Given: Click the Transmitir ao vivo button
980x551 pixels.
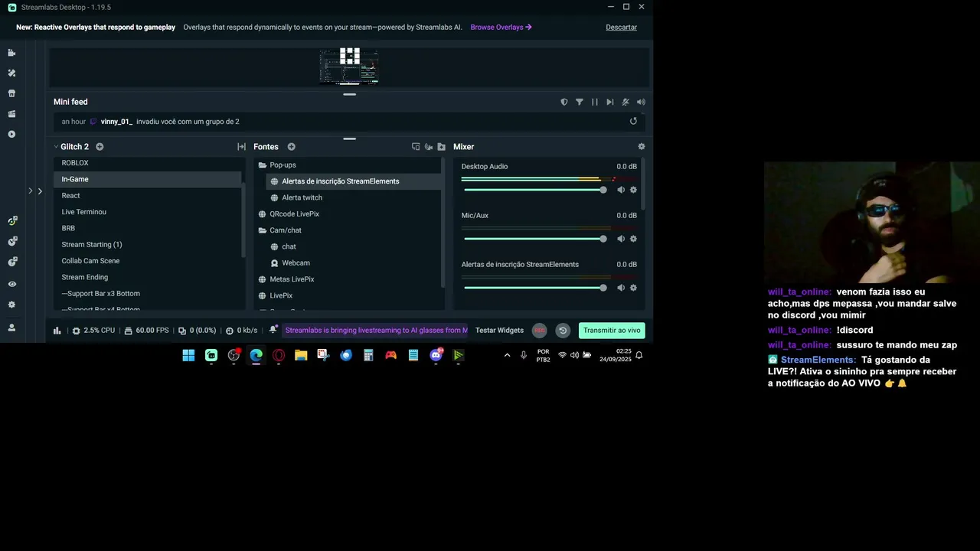Looking at the screenshot, I should pyautogui.click(x=612, y=331).
